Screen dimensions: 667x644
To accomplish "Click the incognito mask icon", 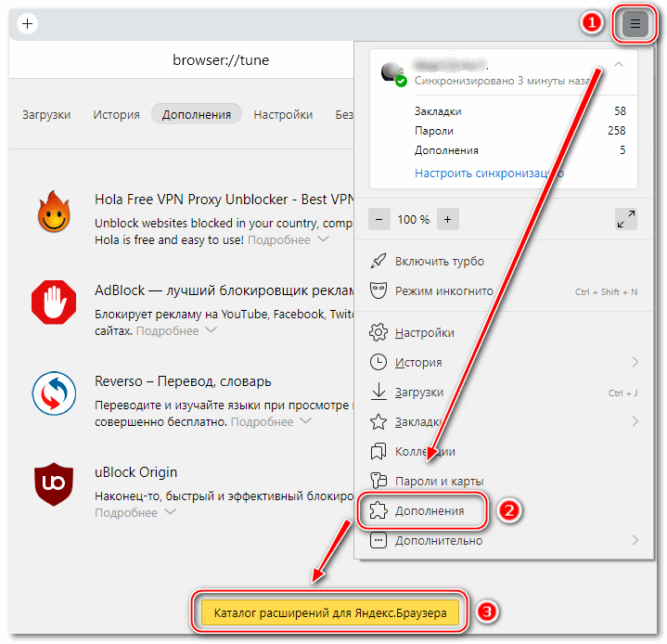I will (378, 290).
